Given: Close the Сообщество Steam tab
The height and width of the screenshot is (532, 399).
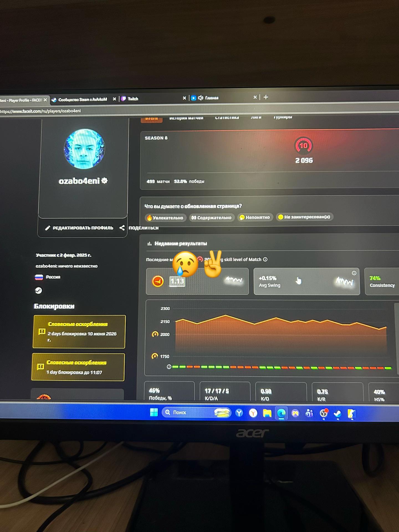Looking at the screenshot, I should 114,99.
